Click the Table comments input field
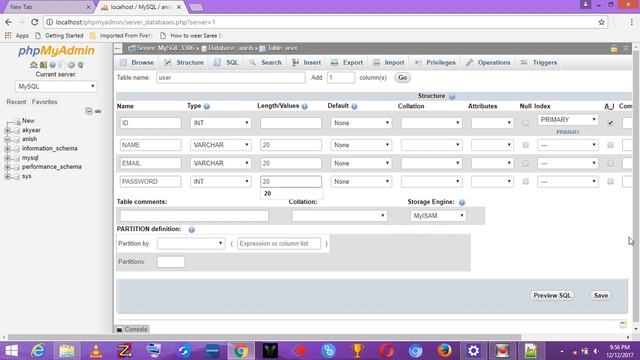640x360 pixels. click(x=194, y=216)
